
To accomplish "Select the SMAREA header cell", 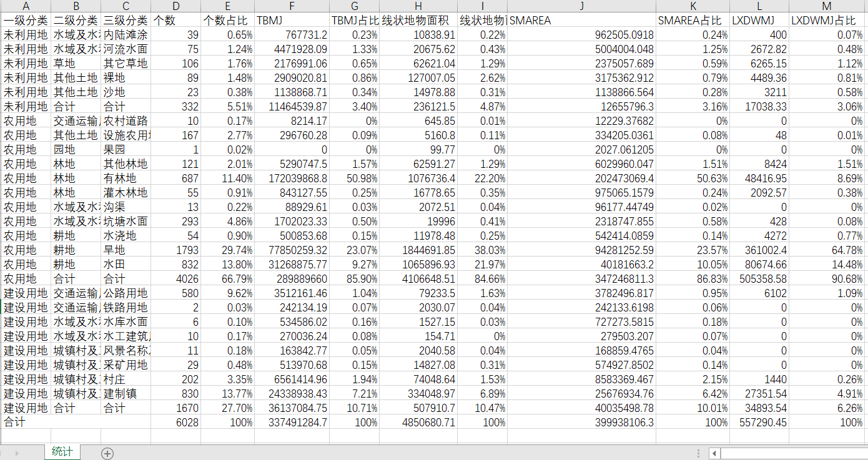I will 581,21.
